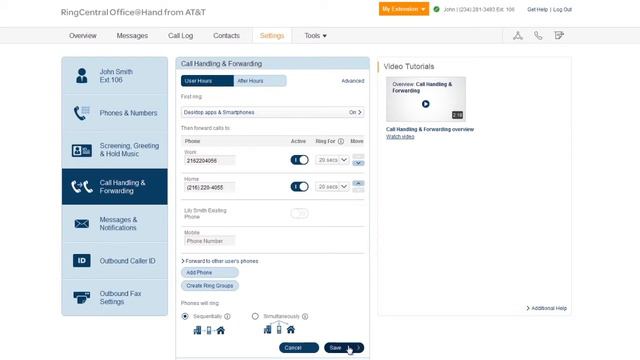Expand Forward to other user's phones

pyautogui.click(x=220, y=261)
